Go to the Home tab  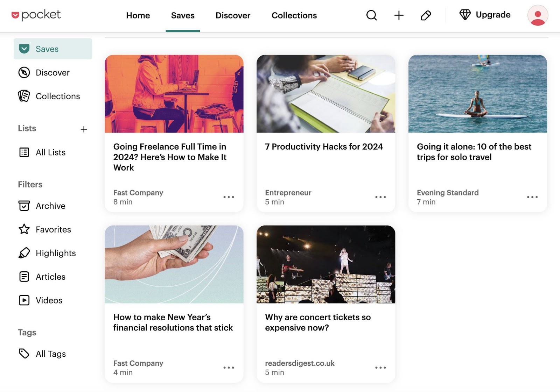138,16
